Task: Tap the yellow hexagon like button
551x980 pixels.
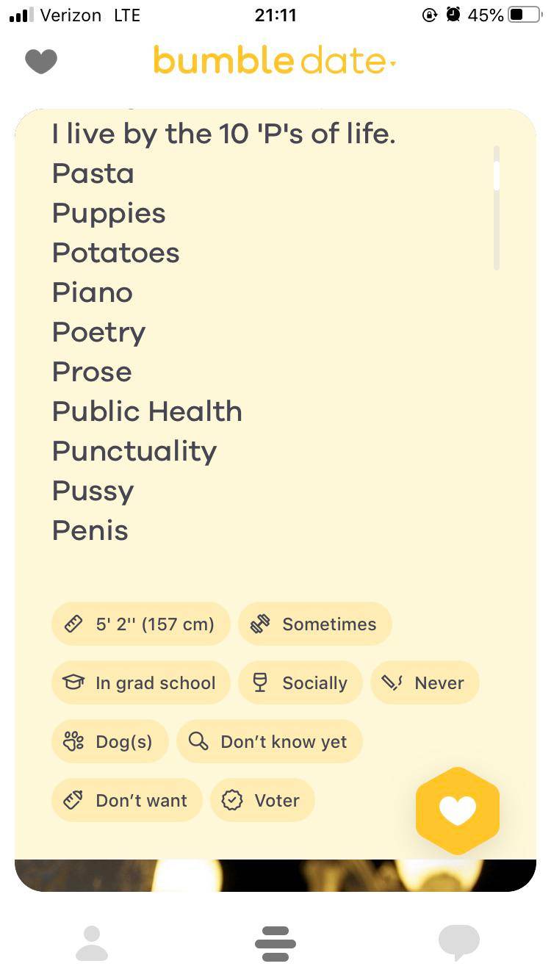Action: click(458, 810)
